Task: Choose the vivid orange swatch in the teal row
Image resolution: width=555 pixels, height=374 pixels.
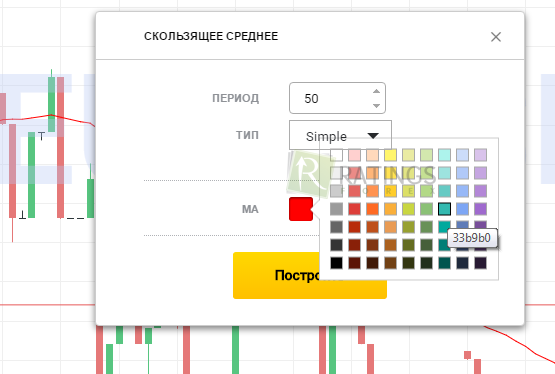Action: tap(372, 209)
